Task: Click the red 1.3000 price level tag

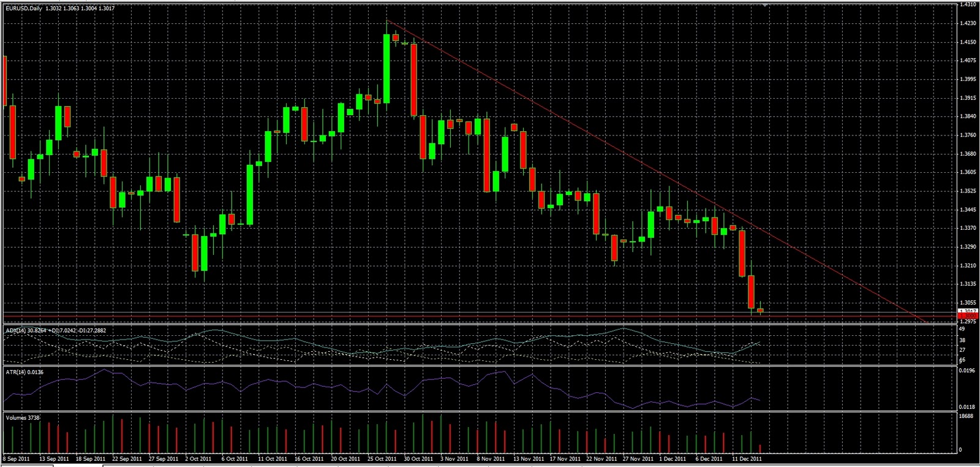Action: point(968,316)
